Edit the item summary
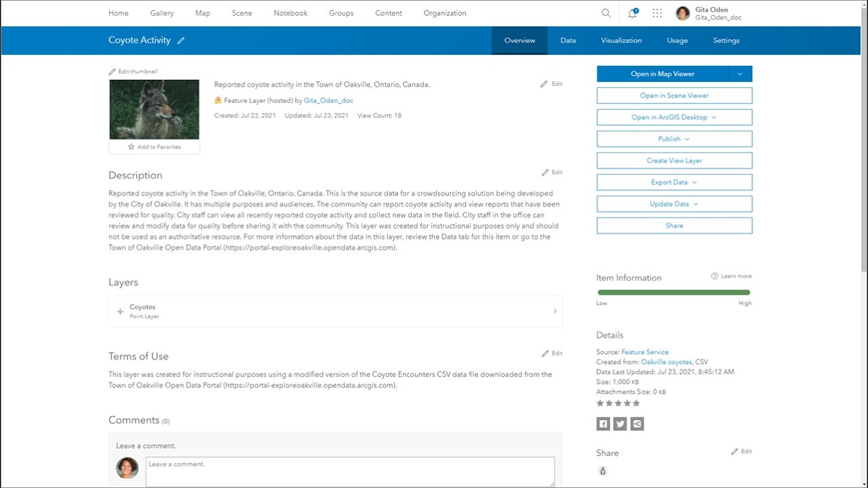Viewport: 868px width, 488px height. click(551, 84)
